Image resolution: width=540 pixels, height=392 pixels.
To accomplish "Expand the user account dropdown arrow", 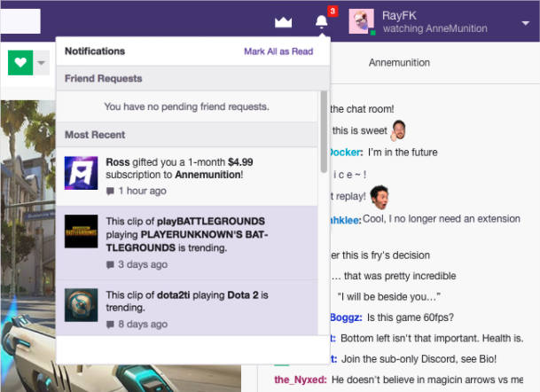I will pyautogui.click(x=526, y=23).
